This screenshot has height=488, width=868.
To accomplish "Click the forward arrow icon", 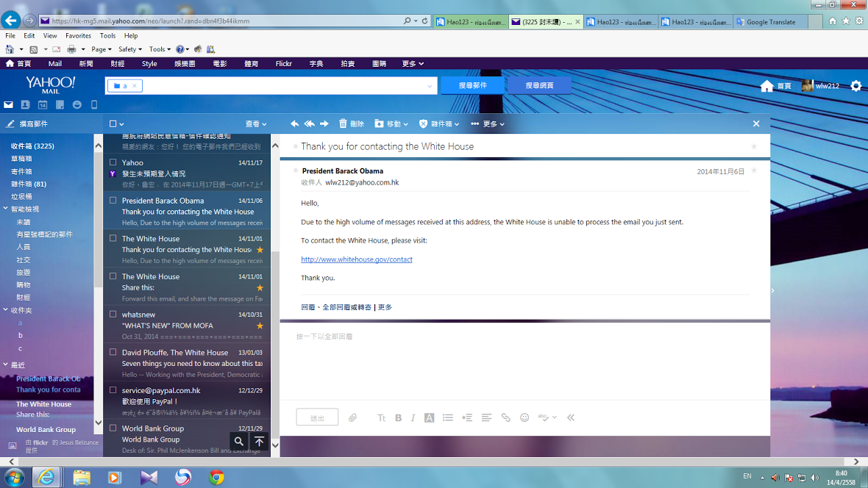I will click(x=324, y=124).
